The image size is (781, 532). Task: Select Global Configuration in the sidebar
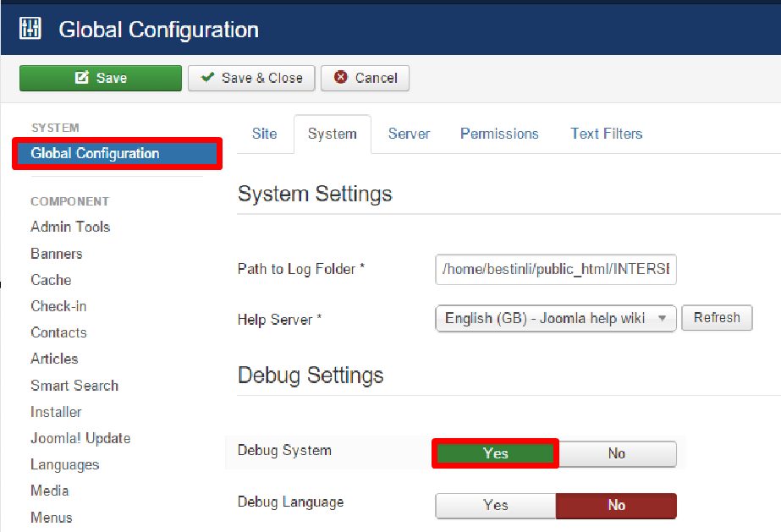(x=117, y=153)
